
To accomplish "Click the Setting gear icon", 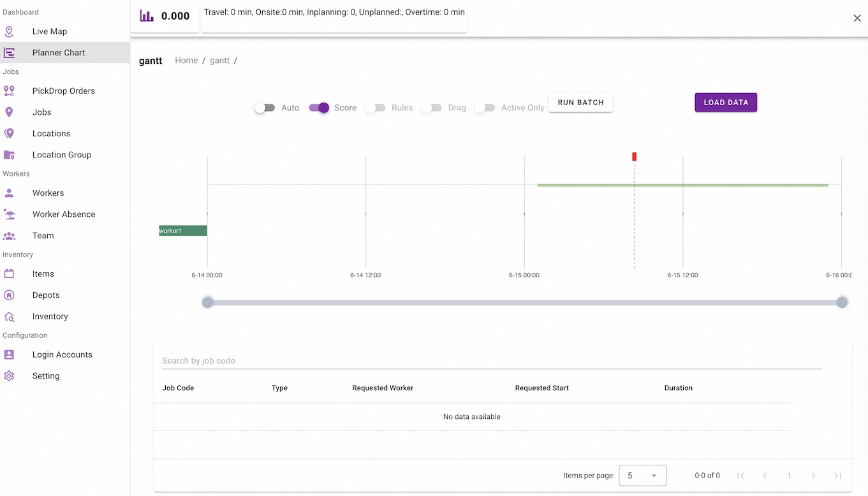I will coord(9,376).
